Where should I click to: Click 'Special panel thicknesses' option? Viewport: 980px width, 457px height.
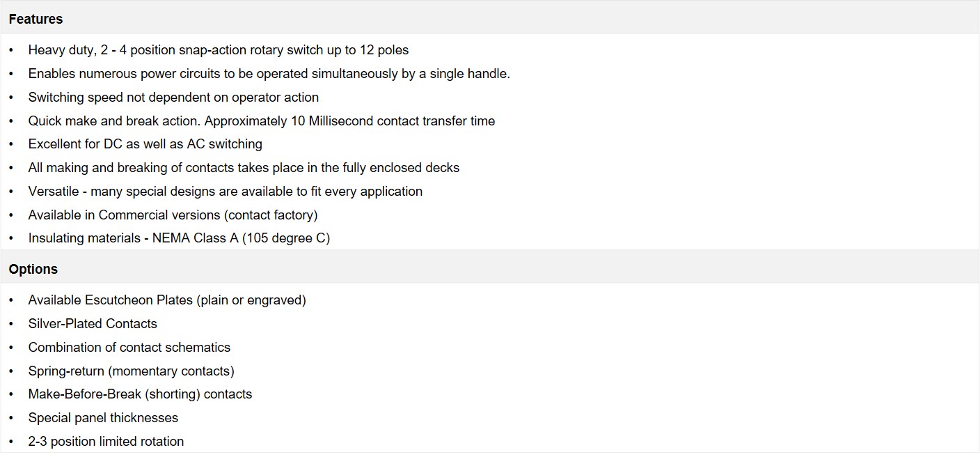tap(103, 418)
